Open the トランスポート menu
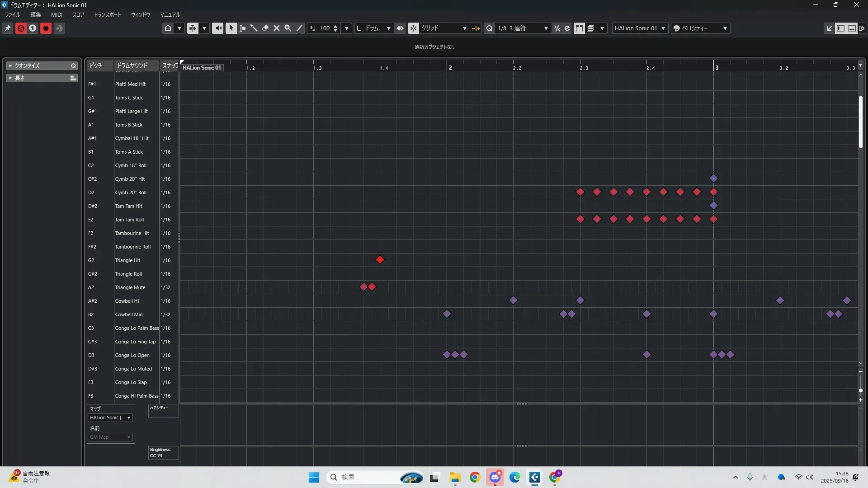868x488 pixels. (107, 14)
